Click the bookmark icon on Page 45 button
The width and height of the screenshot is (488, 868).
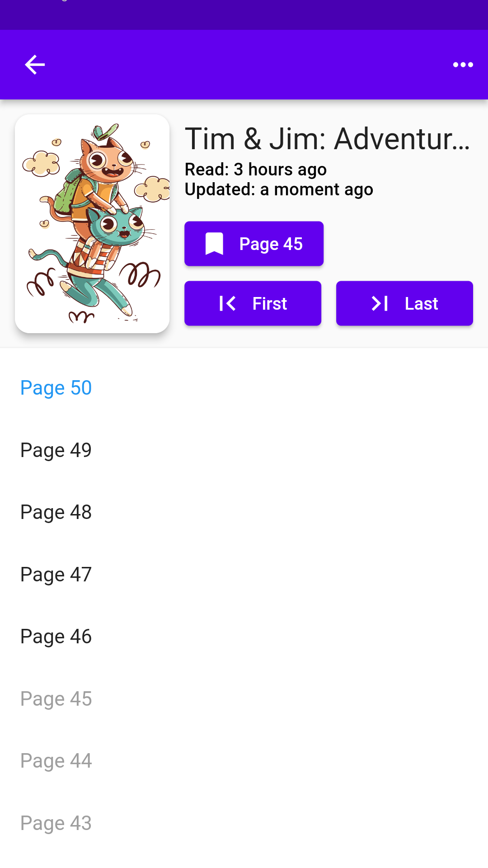click(x=214, y=244)
